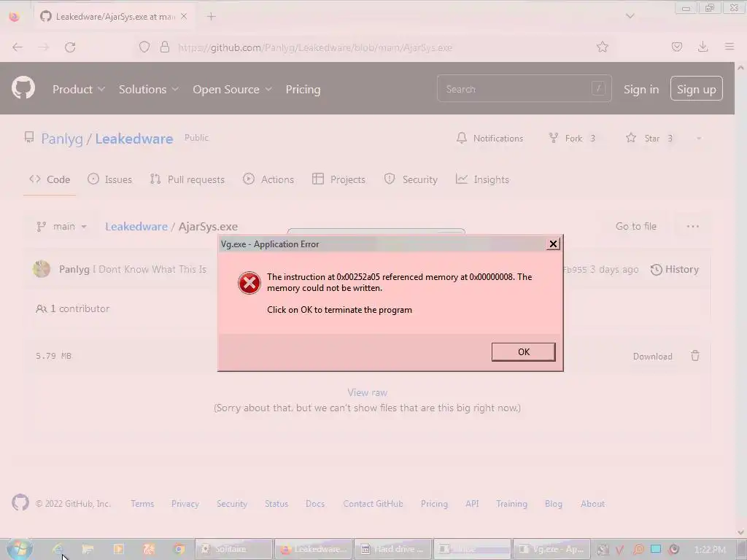Expand the Star options dropdown arrow
This screenshot has width=747, height=560.
coord(699,139)
